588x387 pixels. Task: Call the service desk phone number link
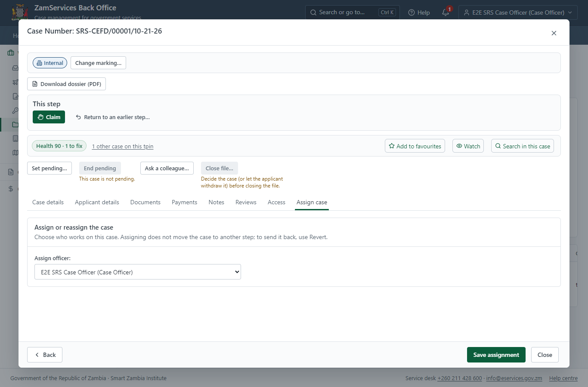(x=460, y=378)
